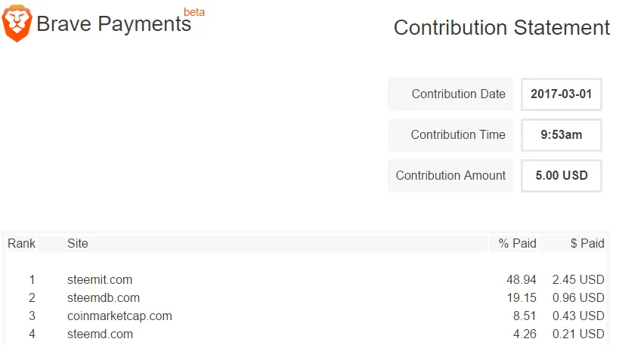Screen dimensions: 644x345
Task: Click the Brave lion logo icon
Action: pos(17,23)
